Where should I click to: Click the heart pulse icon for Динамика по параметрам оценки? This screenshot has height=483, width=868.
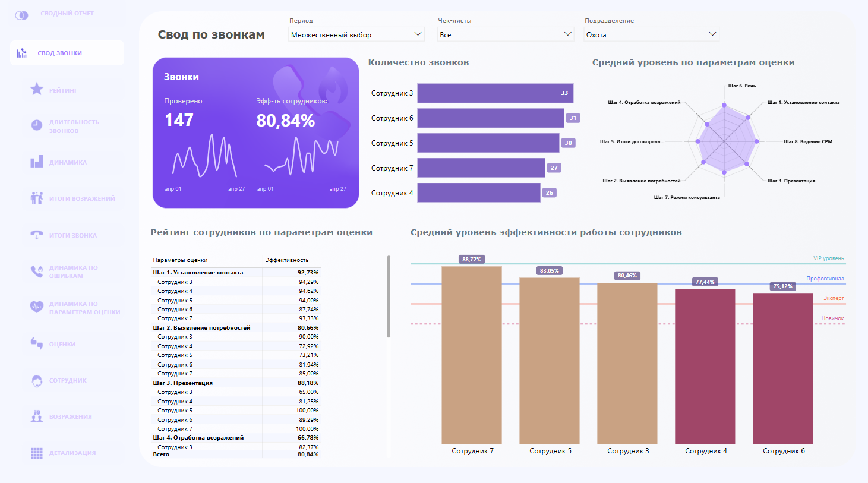click(x=37, y=307)
